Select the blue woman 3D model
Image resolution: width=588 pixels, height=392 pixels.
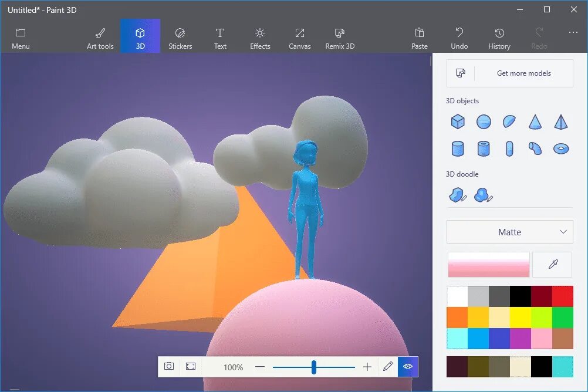pos(306,210)
